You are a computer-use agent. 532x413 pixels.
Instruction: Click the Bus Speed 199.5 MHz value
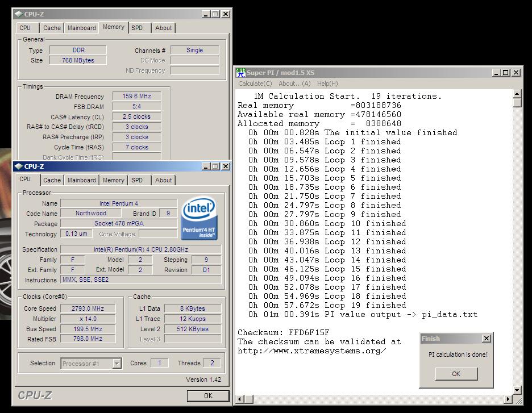tap(88, 329)
